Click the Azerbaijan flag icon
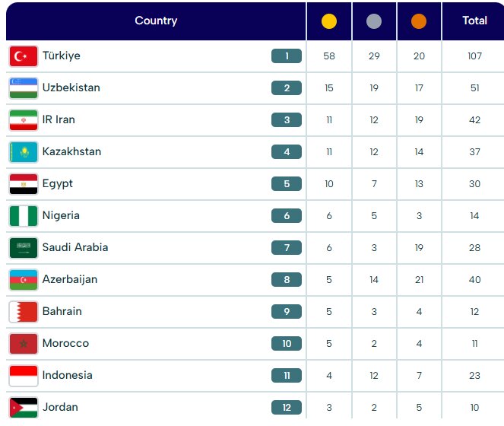504x426 pixels. pyautogui.click(x=23, y=280)
